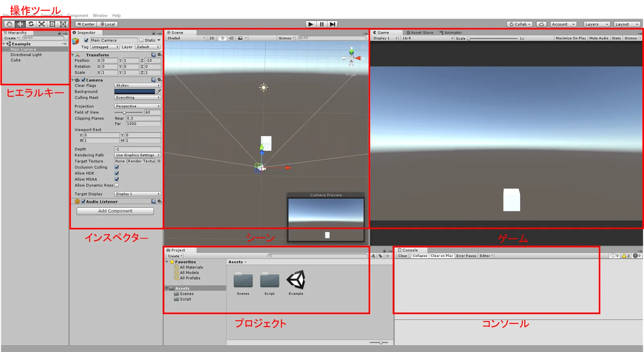This screenshot has width=644, height=352.
Task: Open Audio Listener gear settings
Action: point(159,201)
